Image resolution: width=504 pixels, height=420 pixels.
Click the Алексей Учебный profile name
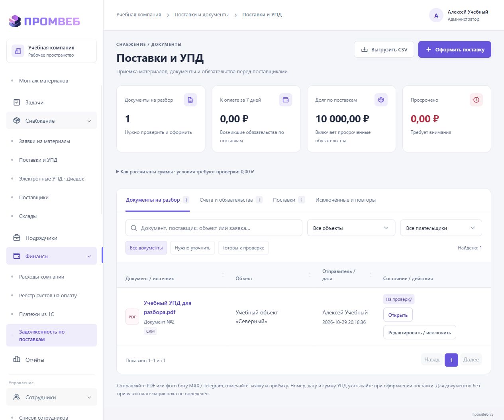(x=468, y=12)
